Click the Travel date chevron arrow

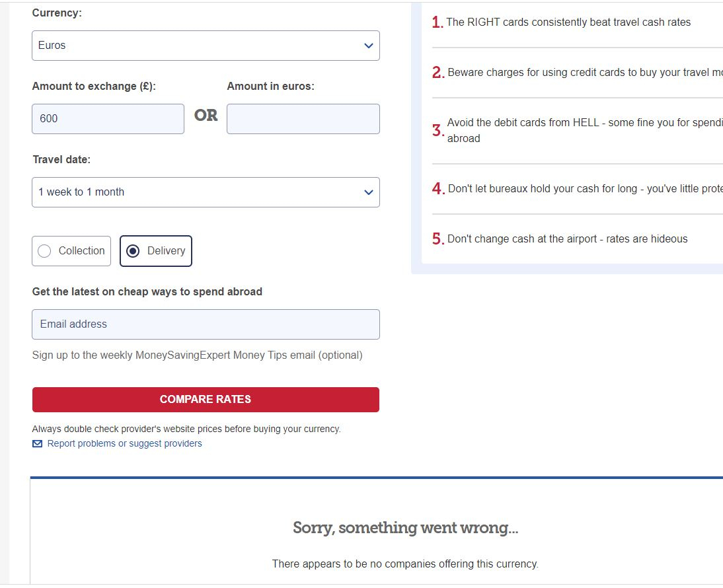coord(368,192)
